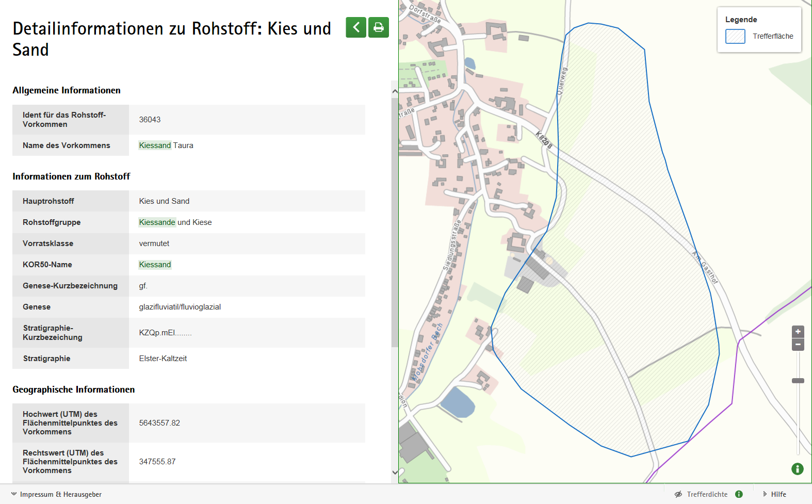Screen dimensions: 812x504
Task: Click the Rechtswert value 347555.87
Action: [157, 462]
